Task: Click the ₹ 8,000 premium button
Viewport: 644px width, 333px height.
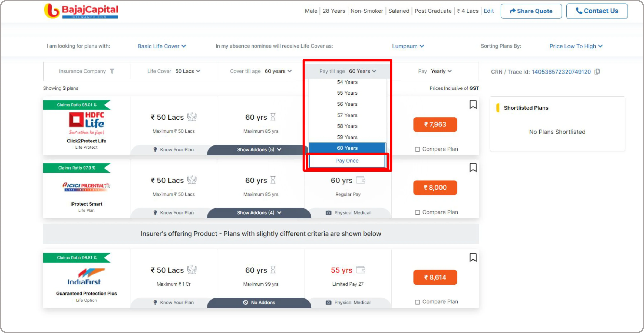Action: (435, 187)
